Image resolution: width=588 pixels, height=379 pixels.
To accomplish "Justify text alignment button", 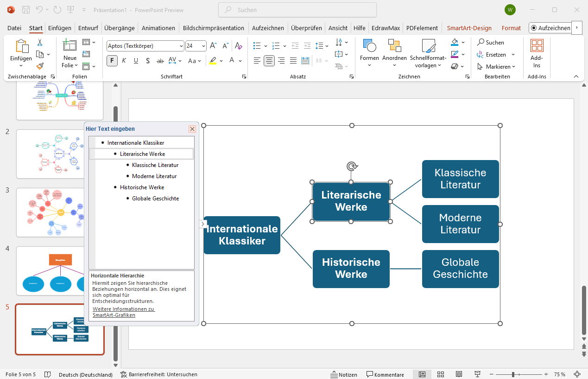I will [x=293, y=61].
